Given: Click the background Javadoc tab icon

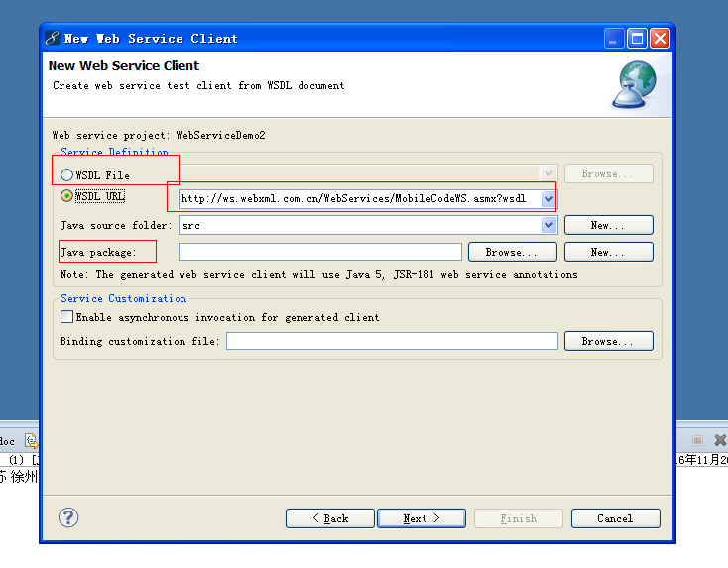Looking at the screenshot, I should [31, 440].
